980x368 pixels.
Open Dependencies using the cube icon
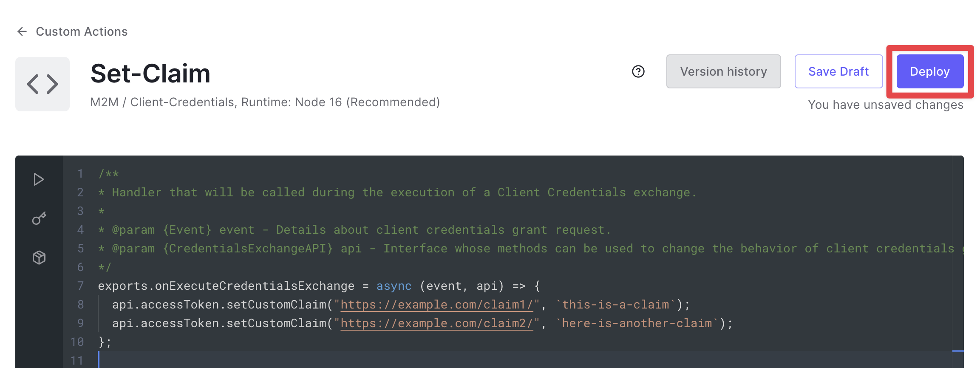[x=39, y=258]
